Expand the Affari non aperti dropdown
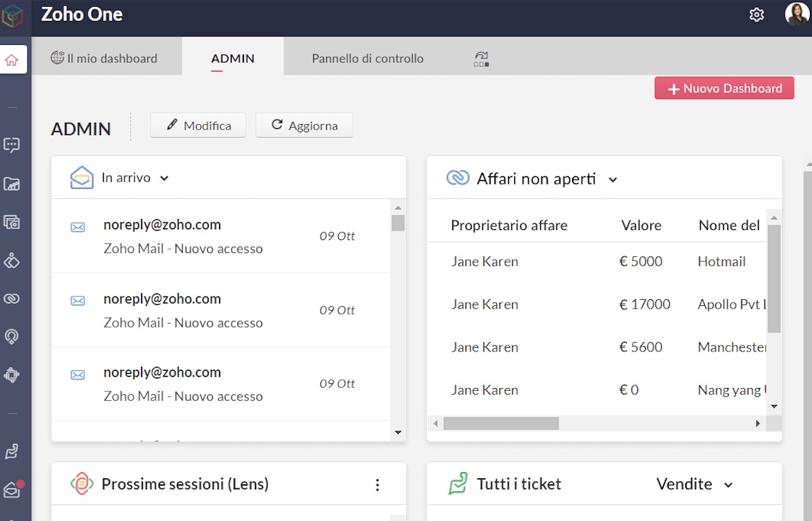The width and height of the screenshot is (812, 521). tap(613, 180)
